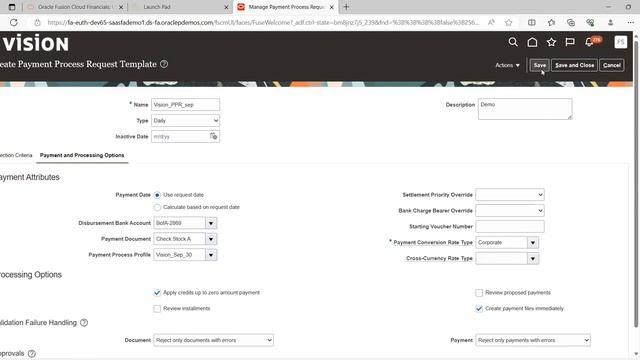Screen dimensions: 640x360
Task: Click the Name input field
Action: [x=185, y=104]
